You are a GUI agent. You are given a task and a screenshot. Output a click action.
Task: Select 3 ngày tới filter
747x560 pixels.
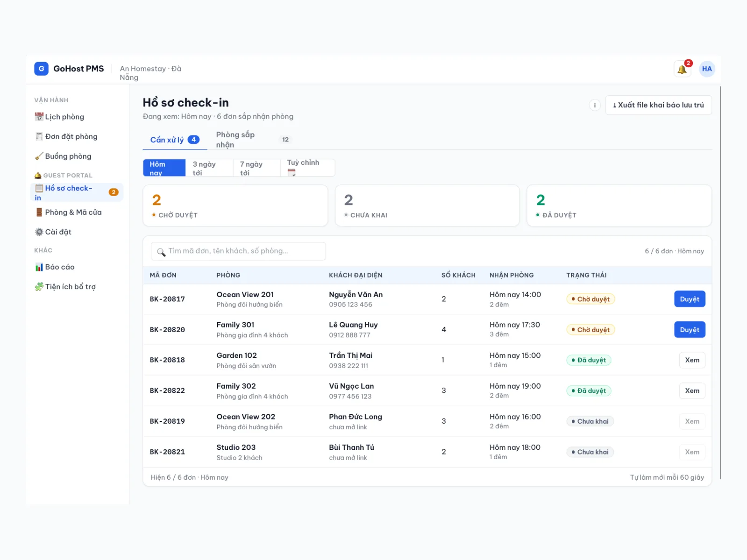pyautogui.click(x=209, y=168)
